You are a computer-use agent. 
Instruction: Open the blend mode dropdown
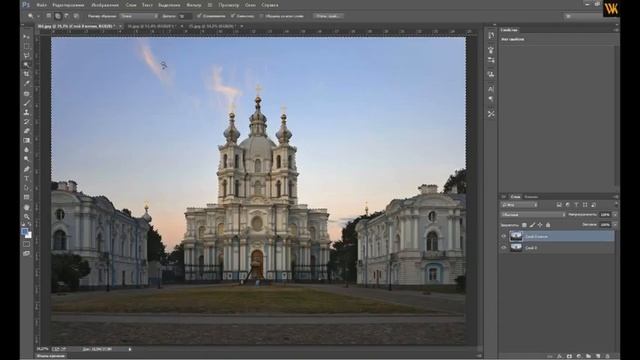533,214
